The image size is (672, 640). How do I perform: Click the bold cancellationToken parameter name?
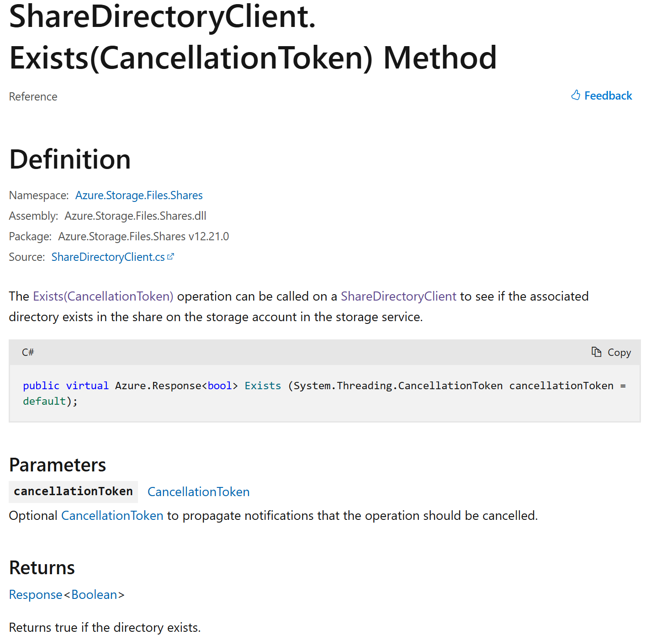pyautogui.click(x=73, y=492)
